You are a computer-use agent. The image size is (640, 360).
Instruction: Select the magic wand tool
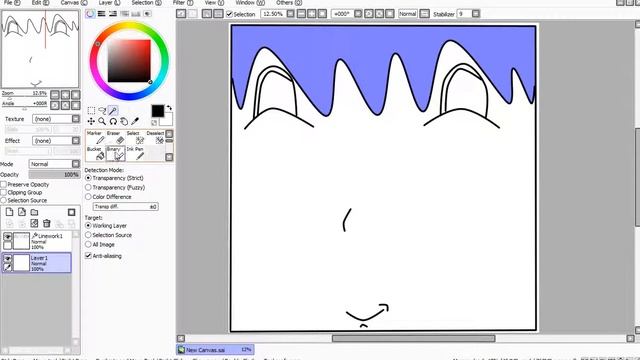(113, 111)
